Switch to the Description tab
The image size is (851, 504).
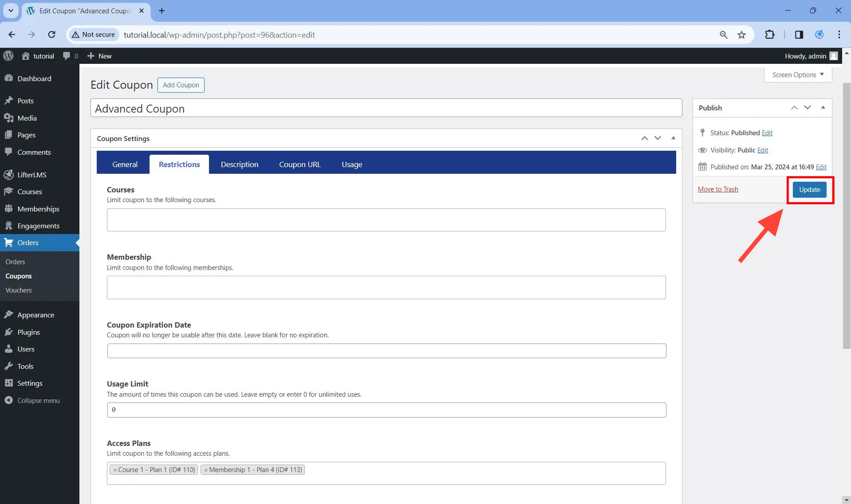click(x=240, y=164)
